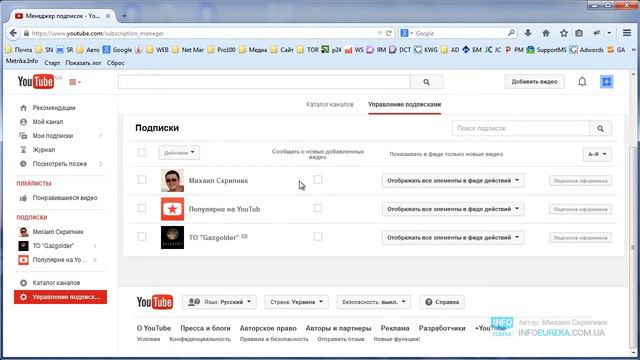Open bookmarks list icon in Firefox toolbar
This screenshot has height=360, width=640.
579,33
